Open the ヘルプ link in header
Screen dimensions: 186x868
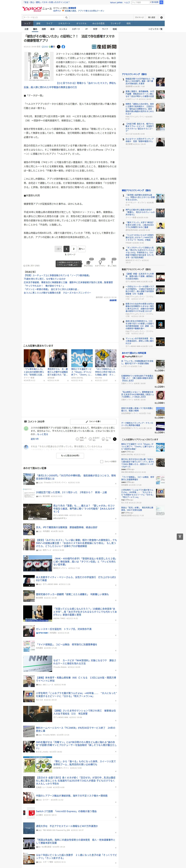pyautogui.click(x=127, y=2)
